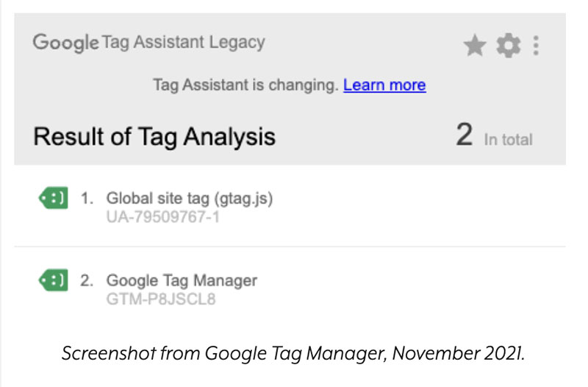The image size is (588, 387).
Task: Click the In total label
Action: pos(508,139)
